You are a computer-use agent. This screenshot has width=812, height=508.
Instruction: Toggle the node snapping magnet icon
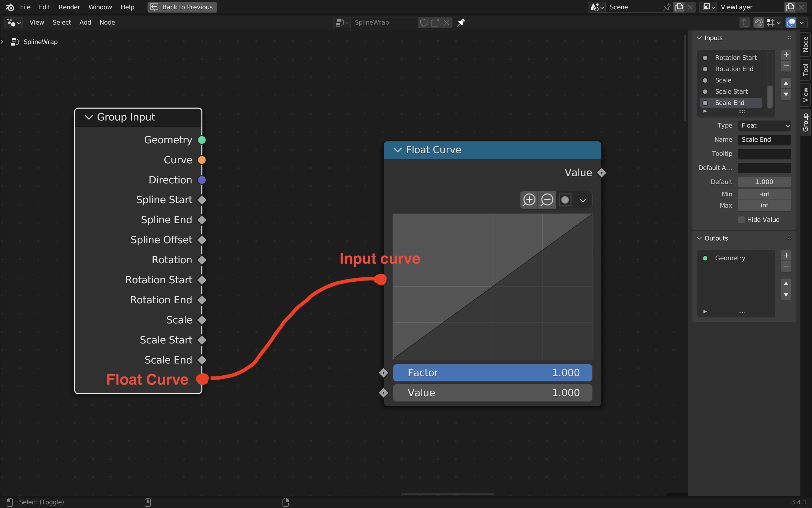pos(759,23)
